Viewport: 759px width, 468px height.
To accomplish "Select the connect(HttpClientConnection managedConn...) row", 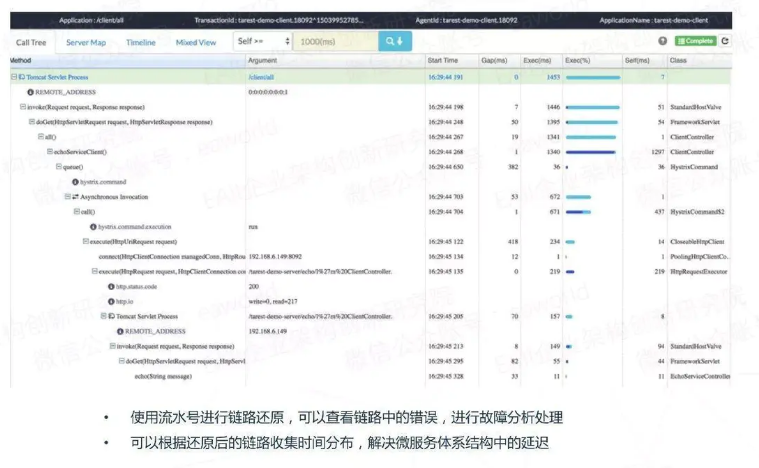I will (x=370, y=257).
